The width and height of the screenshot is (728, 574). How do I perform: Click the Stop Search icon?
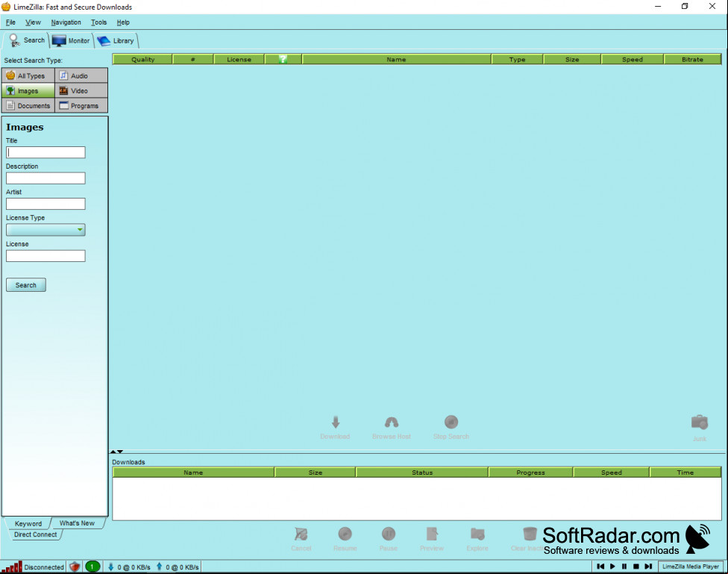pos(451,422)
